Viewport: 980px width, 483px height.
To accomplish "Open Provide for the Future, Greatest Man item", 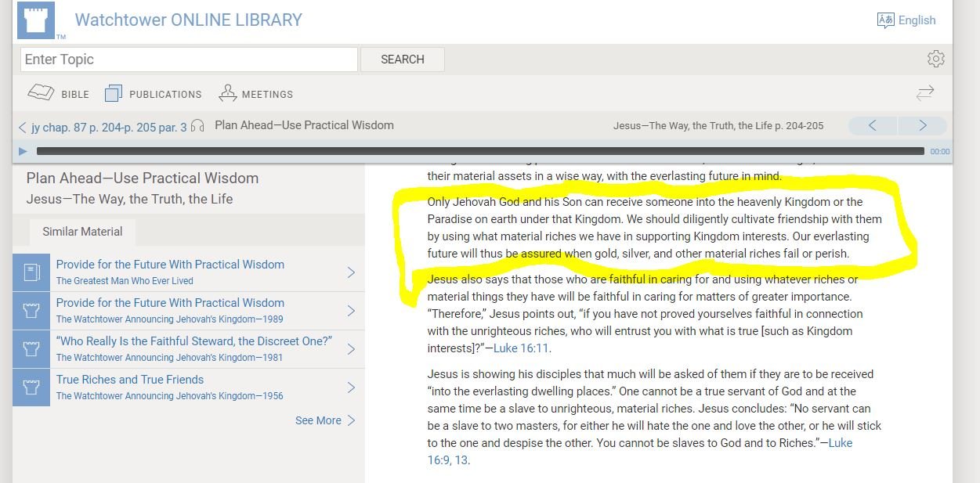I will point(170,265).
